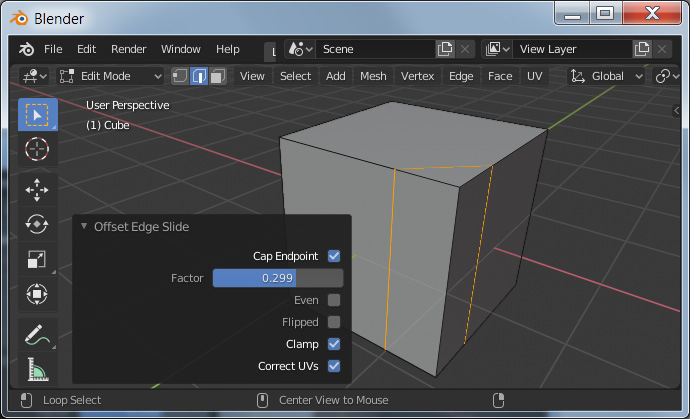
Task: Activate the 3D Cursor tool
Action: click(x=37, y=150)
